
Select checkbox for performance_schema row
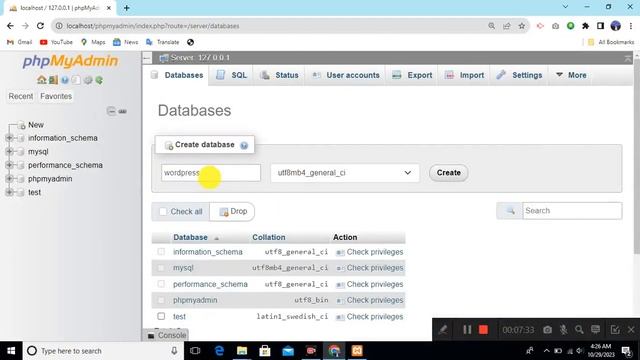click(161, 284)
